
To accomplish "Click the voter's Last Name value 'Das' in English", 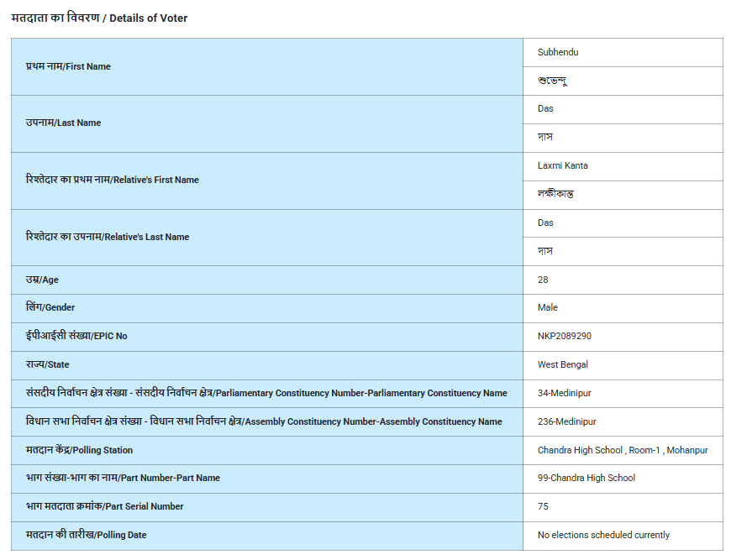I will [x=545, y=108].
